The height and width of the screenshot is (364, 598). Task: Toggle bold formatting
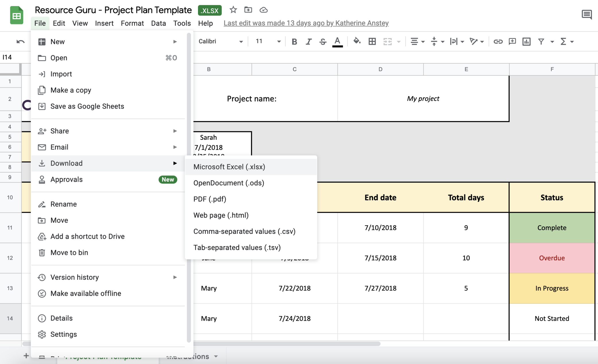(294, 42)
